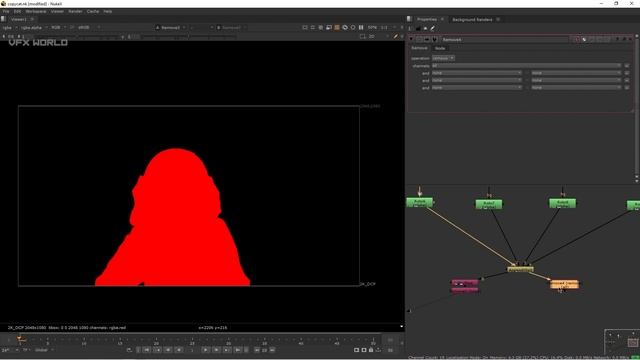
Task: Open the second 'and' row right dropdown
Action: click(x=576, y=80)
